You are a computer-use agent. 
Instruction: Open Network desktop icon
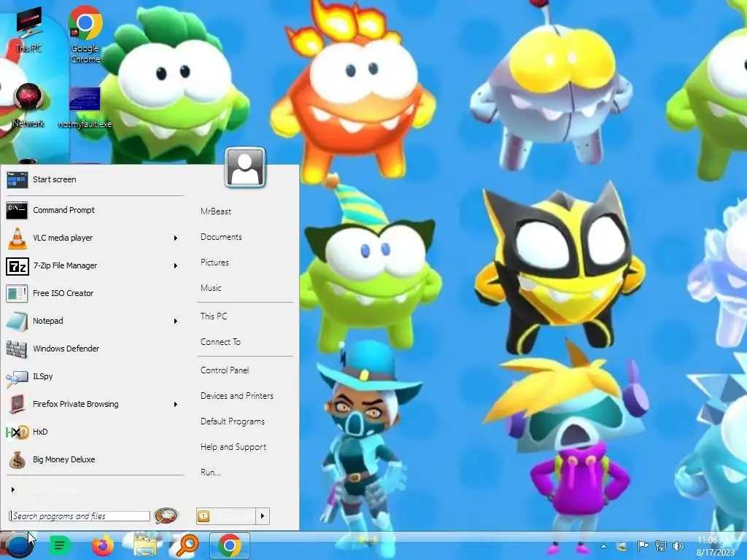[x=28, y=105]
